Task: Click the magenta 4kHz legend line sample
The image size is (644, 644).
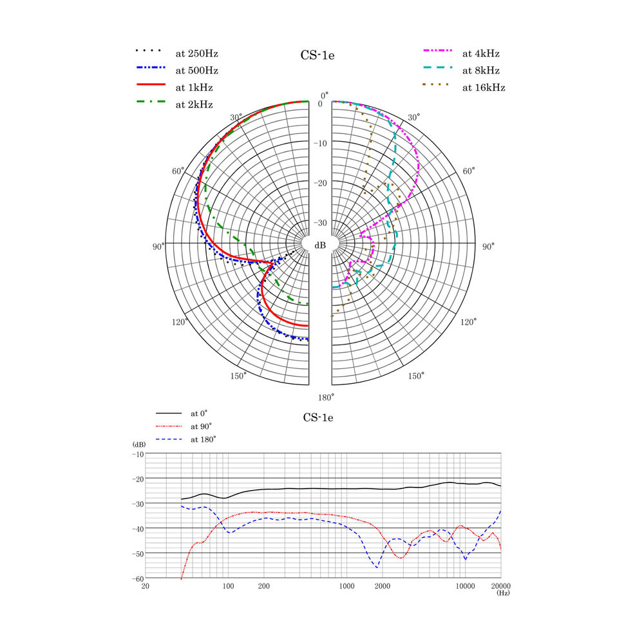Action: tap(439, 50)
